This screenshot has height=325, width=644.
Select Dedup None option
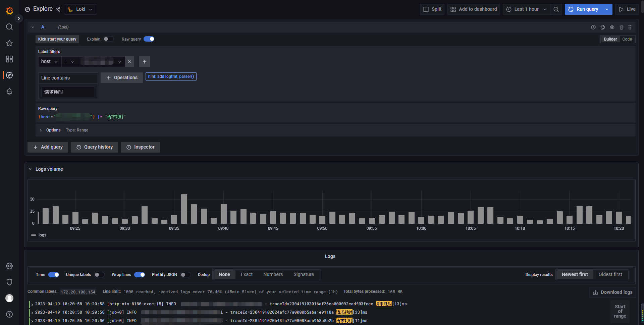[224, 275]
